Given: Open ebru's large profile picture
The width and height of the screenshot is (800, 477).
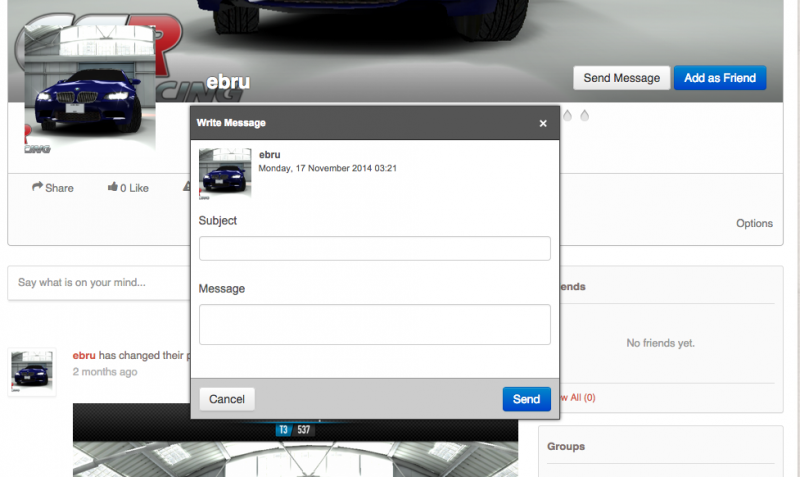Looking at the screenshot, I should coord(90,87).
